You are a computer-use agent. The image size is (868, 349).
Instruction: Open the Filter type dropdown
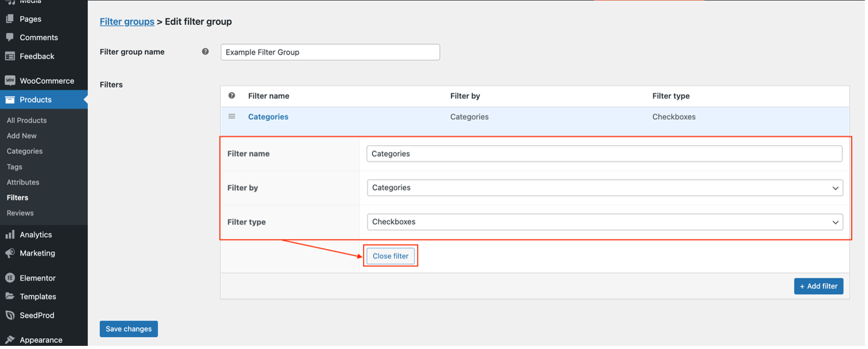click(x=605, y=222)
